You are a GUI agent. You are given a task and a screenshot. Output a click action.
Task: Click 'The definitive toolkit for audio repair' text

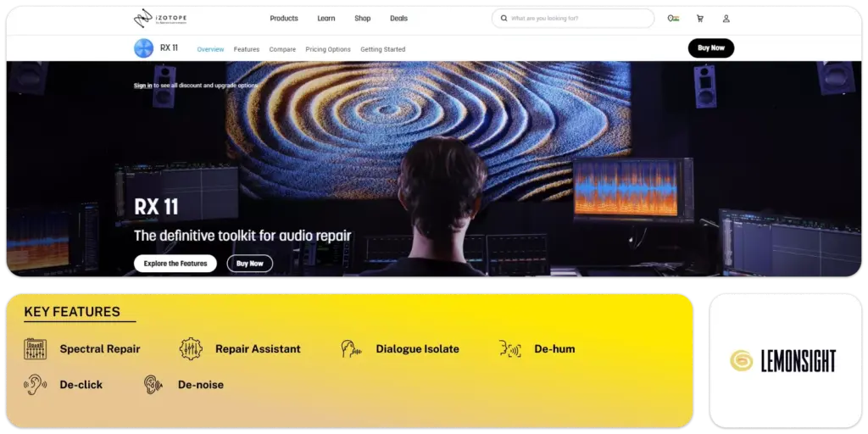pyautogui.click(x=243, y=236)
